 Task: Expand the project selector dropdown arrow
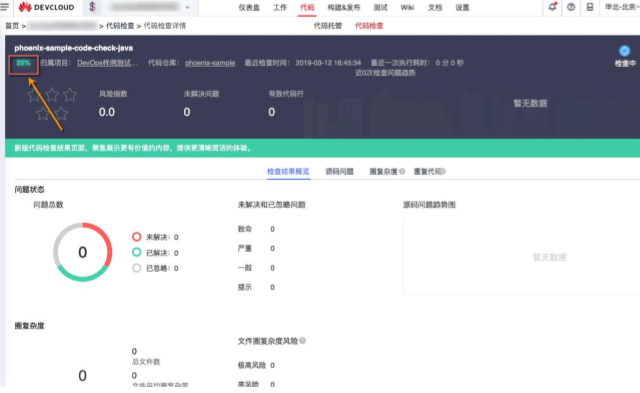pos(187,7)
